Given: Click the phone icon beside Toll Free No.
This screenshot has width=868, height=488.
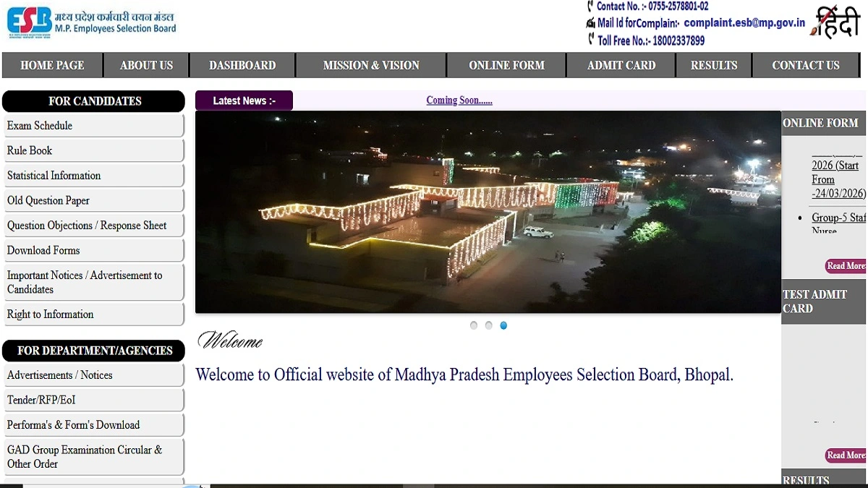Looking at the screenshot, I should 591,40.
